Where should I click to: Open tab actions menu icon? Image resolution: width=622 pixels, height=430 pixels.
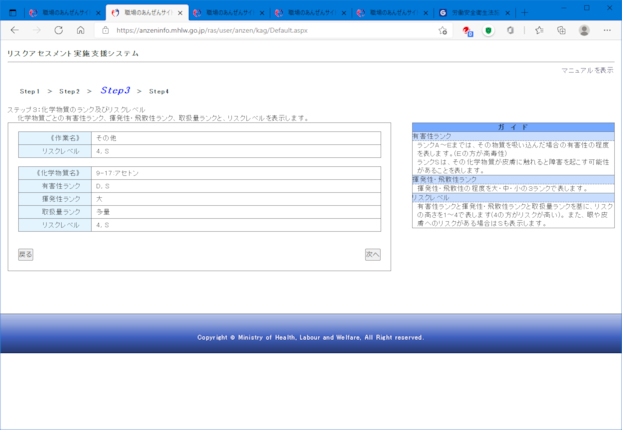tap(13, 13)
